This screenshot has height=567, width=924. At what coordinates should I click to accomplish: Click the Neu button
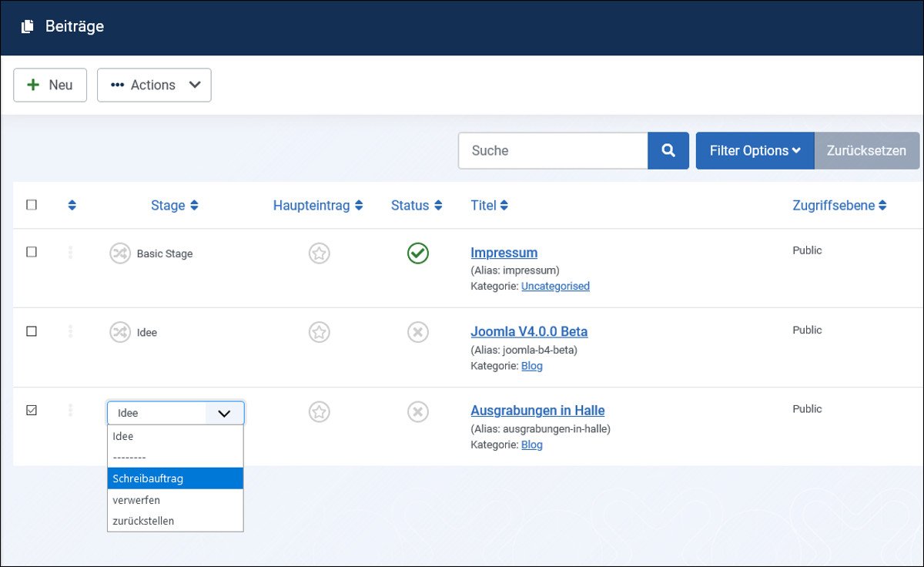50,85
